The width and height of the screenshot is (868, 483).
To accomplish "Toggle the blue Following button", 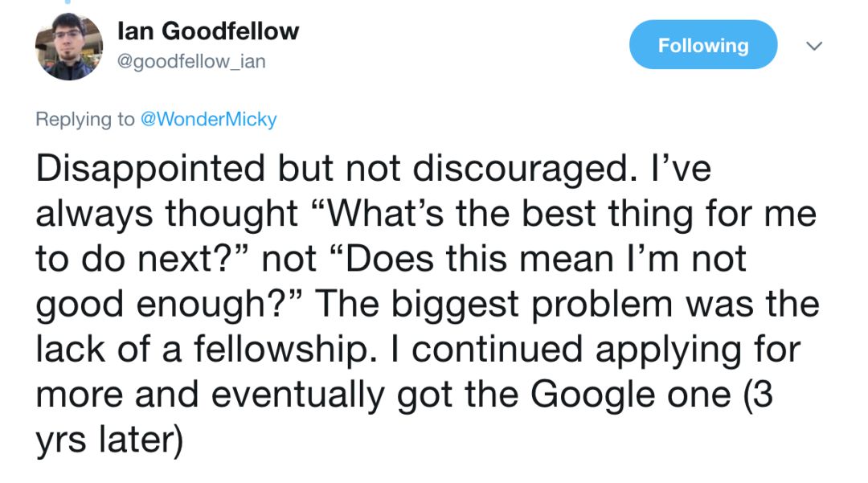I will coord(702,45).
